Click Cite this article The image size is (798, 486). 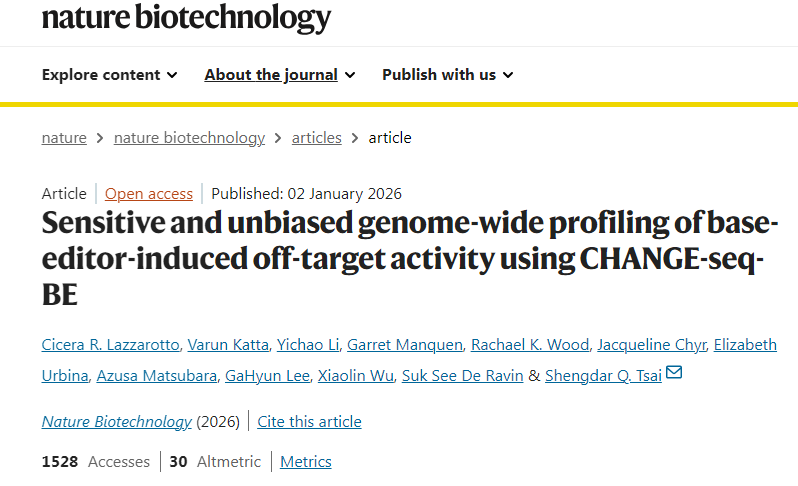309,422
